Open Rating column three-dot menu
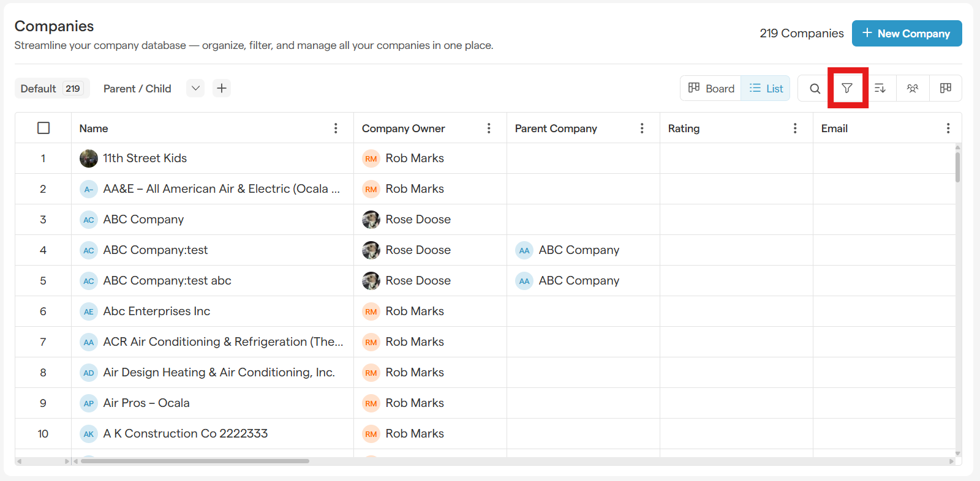Image resolution: width=980 pixels, height=481 pixels. 795,129
